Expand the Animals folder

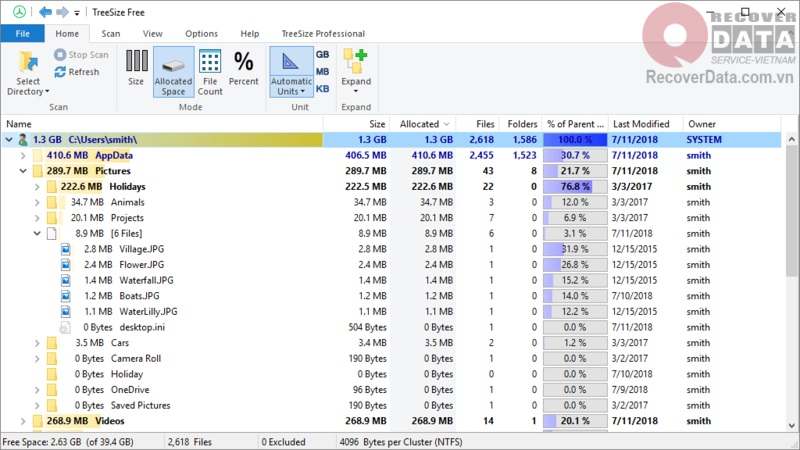[37, 202]
